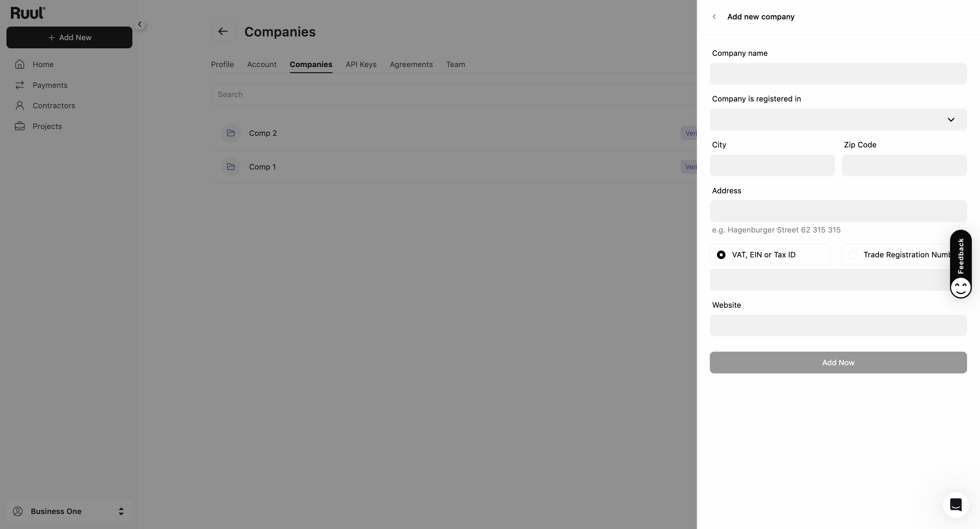Click the Ruul logo
The image size is (980, 529).
pyautogui.click(x=28, y=13)
